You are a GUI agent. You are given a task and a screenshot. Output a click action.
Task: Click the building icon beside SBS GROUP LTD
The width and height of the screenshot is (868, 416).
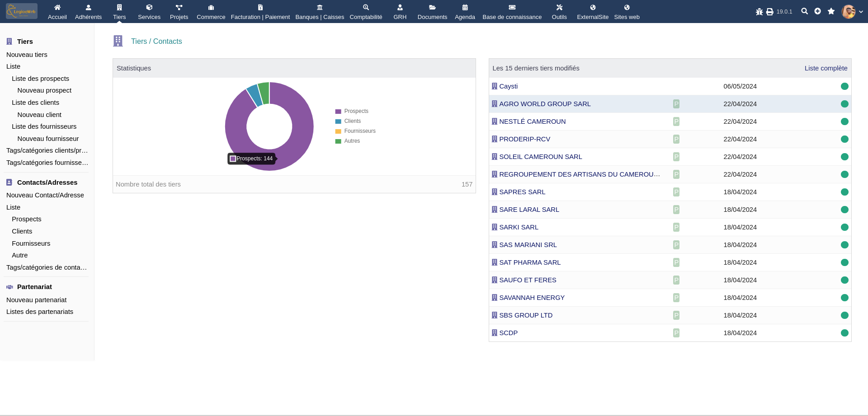495,315
